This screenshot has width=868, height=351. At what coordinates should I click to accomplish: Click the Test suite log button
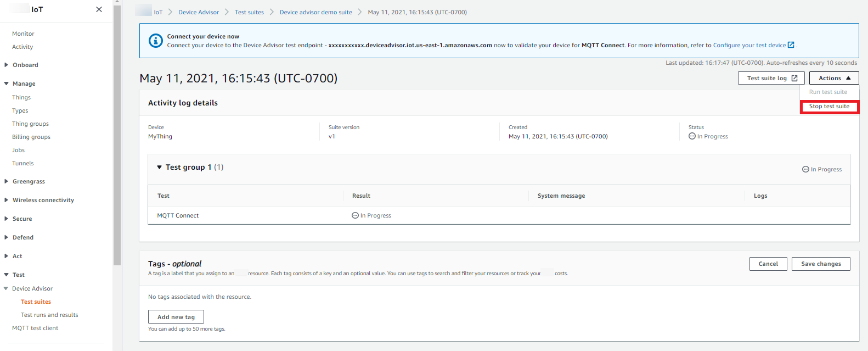pyautogui.click(x=771, y=78)
